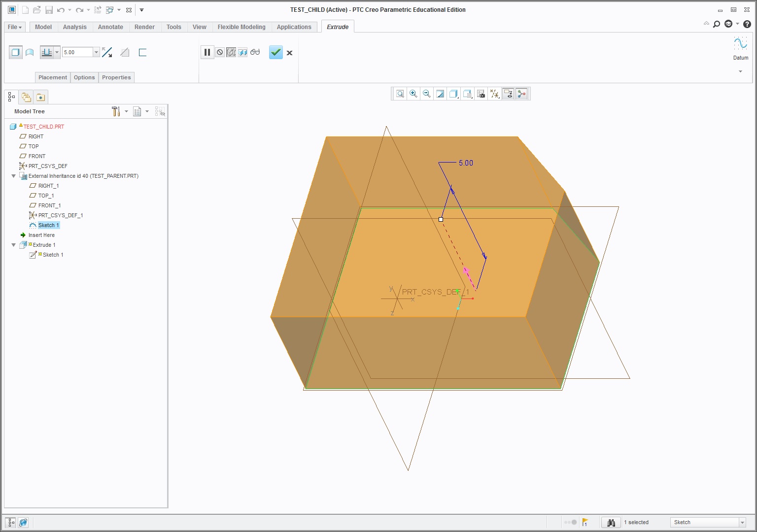Toggle annotation display in graphics toolbar
This screenshot has height=532, width=757.
(508, 94)
